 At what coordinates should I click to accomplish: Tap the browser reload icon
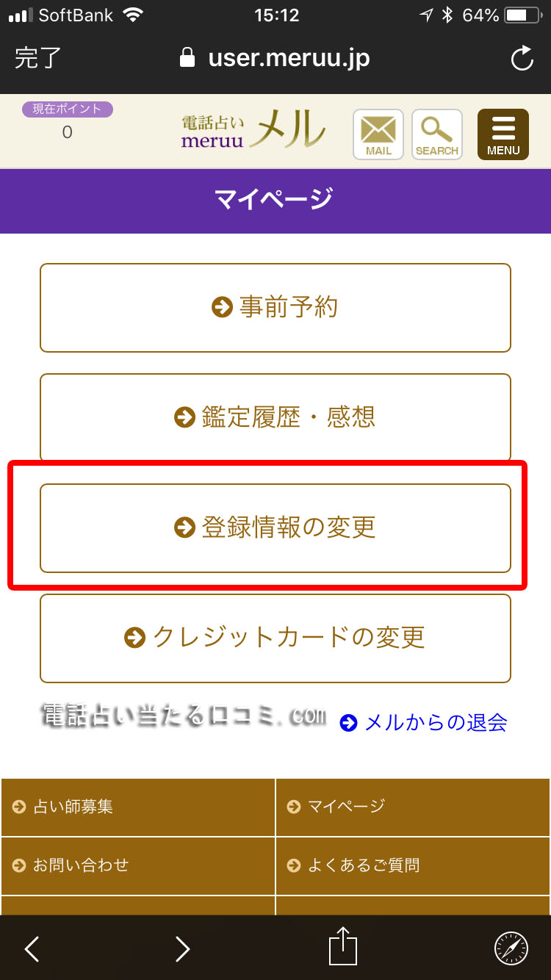pos(522,59)
